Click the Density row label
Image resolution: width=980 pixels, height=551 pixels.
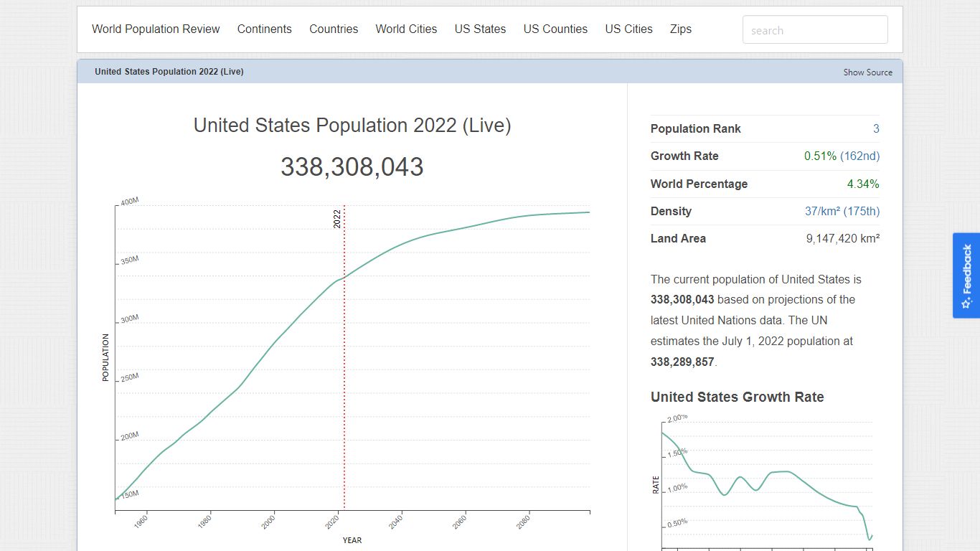[671, 211]
